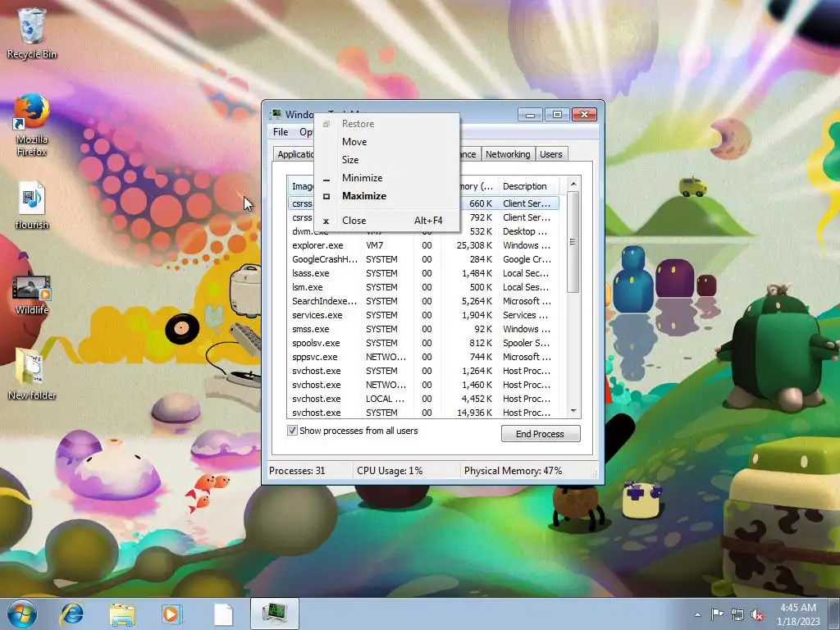This screenshot has height=630, width=840.
Task: Select the flourish media file icon
Action: pos(32,205)
